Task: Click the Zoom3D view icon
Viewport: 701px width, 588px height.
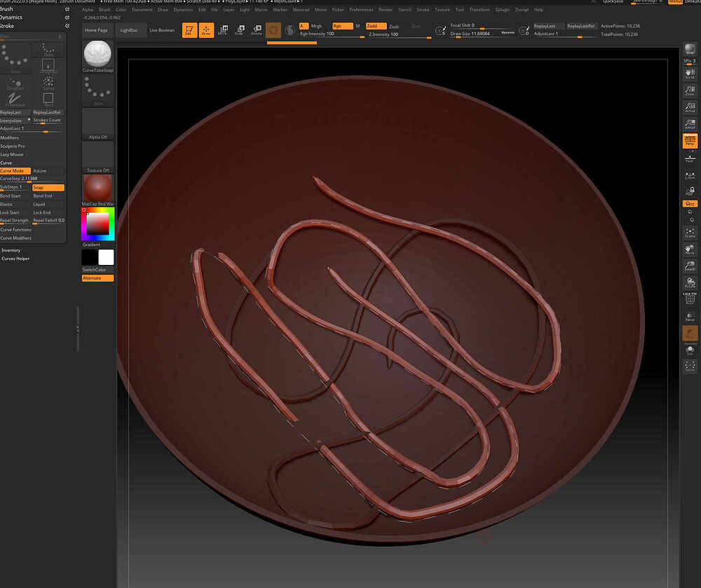Action: click(690, 266)
